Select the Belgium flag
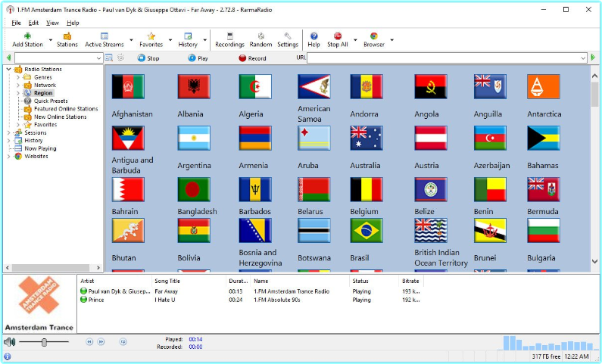Image resolution: width=602 pixels, height=364 pixels. (367, 189)
